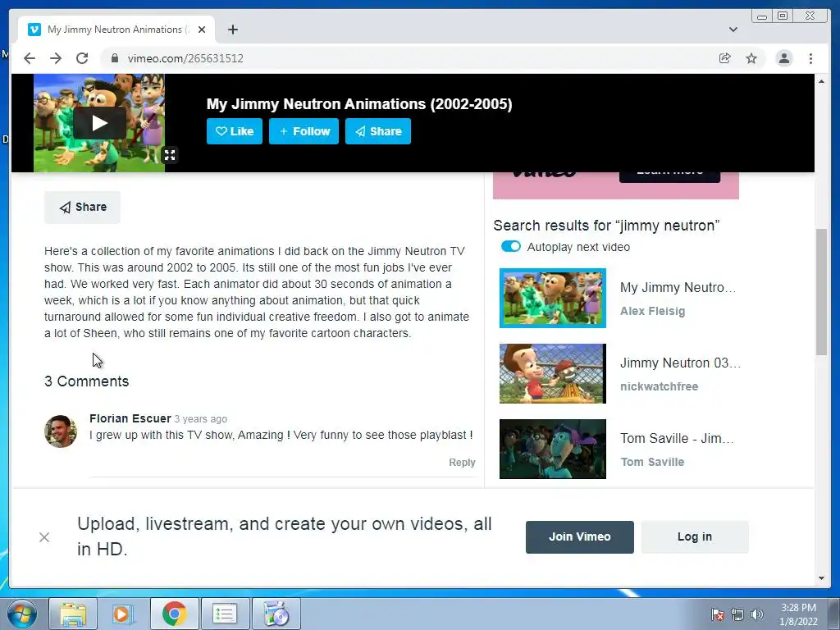Click the '3 Comments' heading
840x630 pixels.
tap(87, 381)
